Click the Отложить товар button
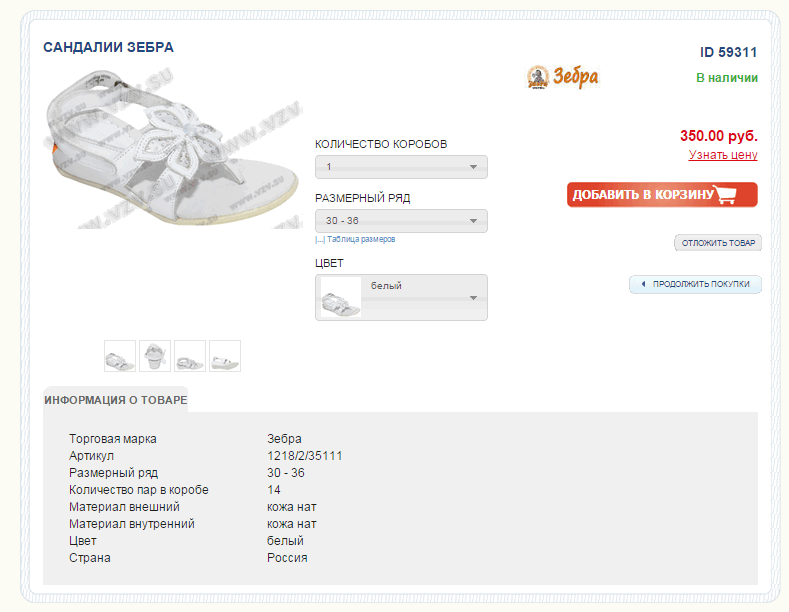This screenshot has height=612, width=789. 718,243
